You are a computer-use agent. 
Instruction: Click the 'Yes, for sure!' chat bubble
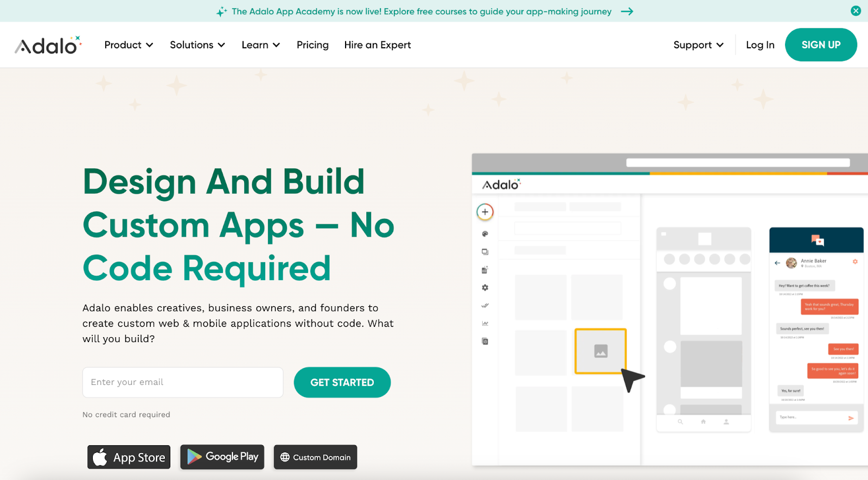coord(790,390)
